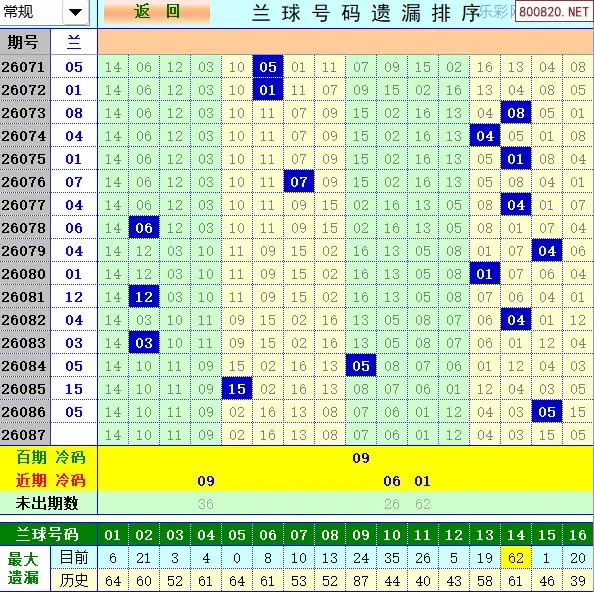Click the 返回 button

pos(157,12)
